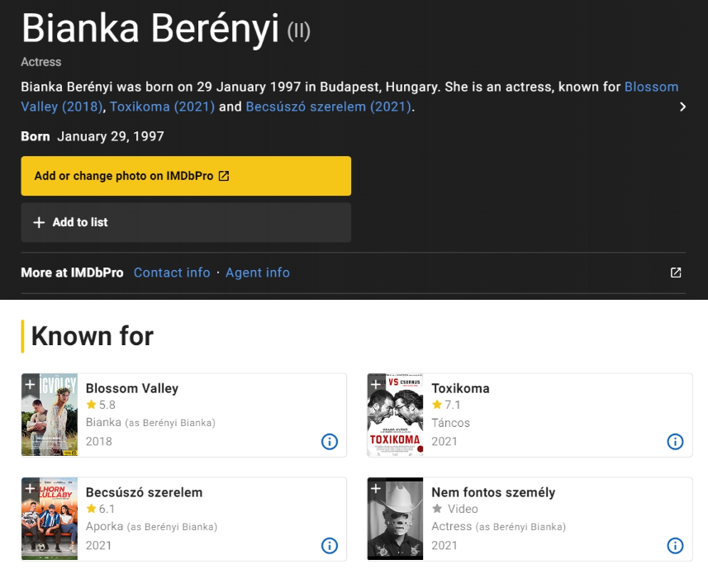Click the info icon for Toxikoma

pos(675,442)
